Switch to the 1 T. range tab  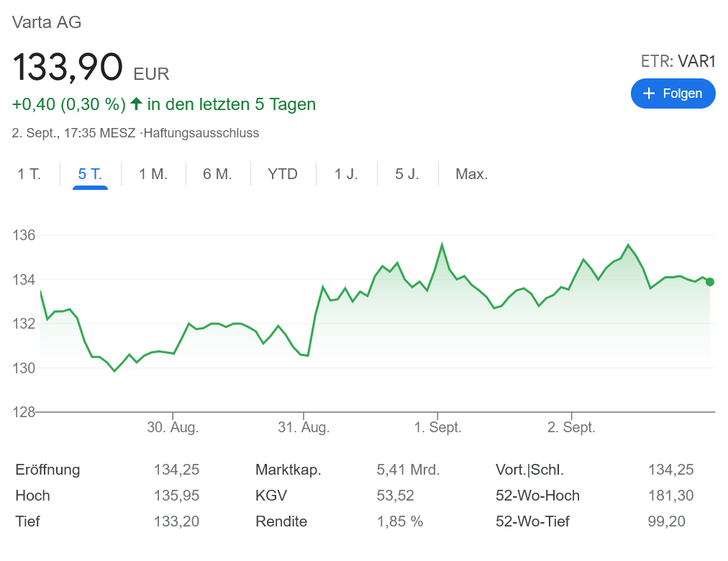29,174
